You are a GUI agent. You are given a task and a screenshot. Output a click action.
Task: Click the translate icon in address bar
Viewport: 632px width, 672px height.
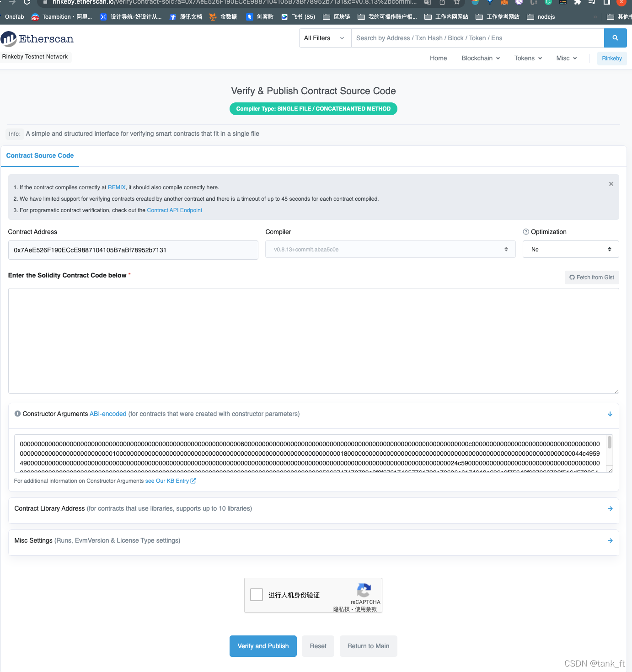click(x=427, y=2)
